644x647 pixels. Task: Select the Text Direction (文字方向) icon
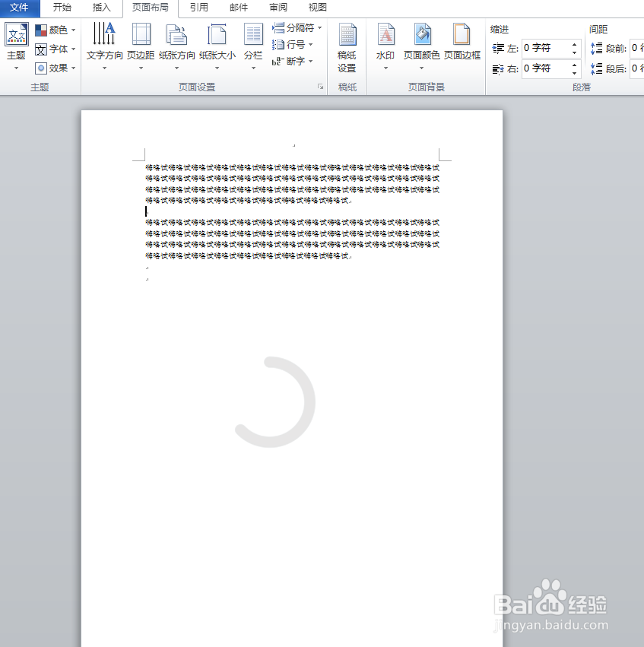104,33
